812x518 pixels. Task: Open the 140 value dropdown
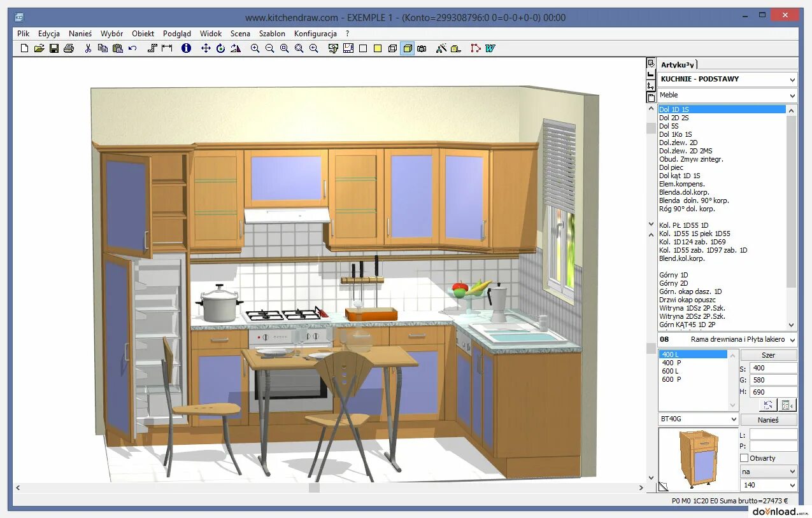coord(769,485)
